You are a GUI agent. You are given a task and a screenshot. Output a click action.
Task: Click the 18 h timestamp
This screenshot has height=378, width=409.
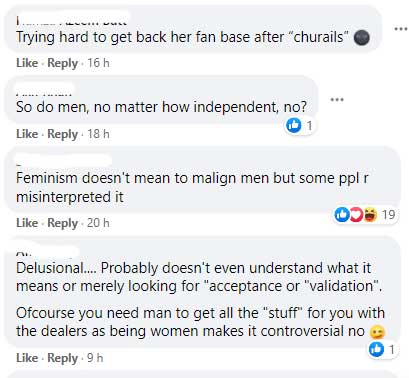(x=98, y=134)
